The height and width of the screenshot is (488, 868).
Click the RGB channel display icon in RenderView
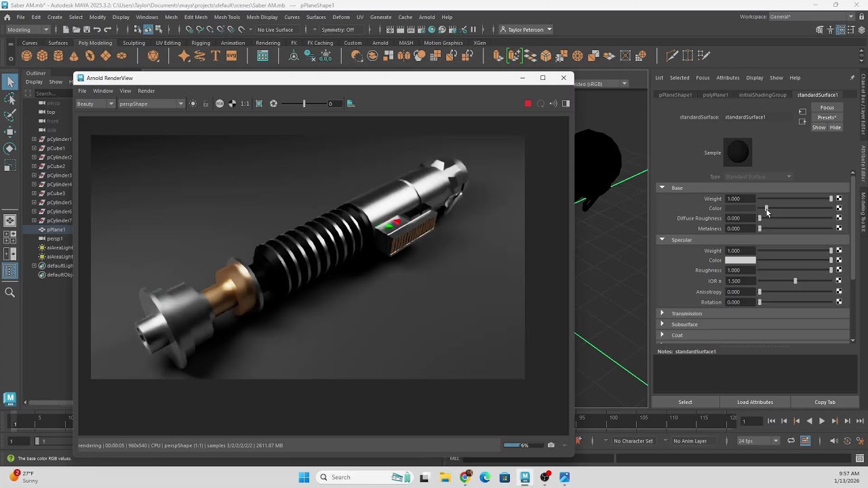220,104
